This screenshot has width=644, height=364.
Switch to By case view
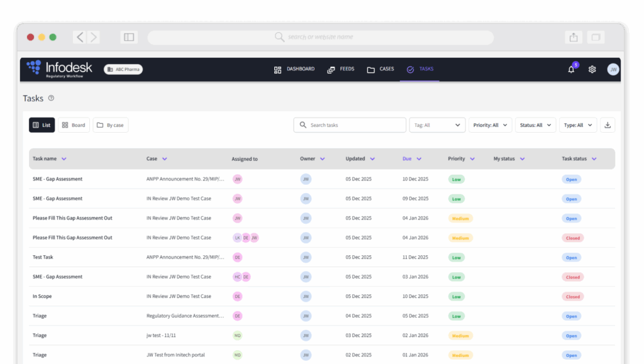pyautogui.click(x=111, y=125)
